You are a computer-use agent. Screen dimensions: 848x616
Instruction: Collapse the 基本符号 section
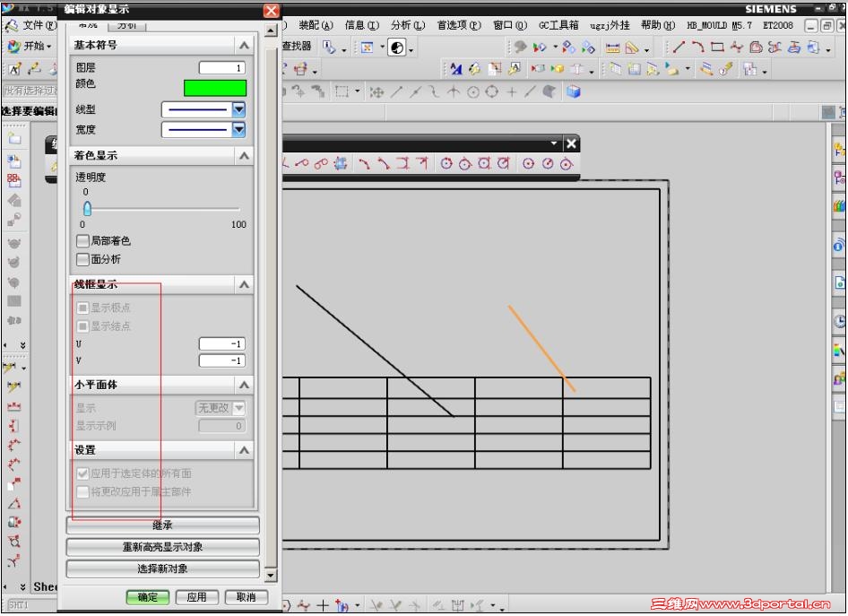[x=245, y=46]
